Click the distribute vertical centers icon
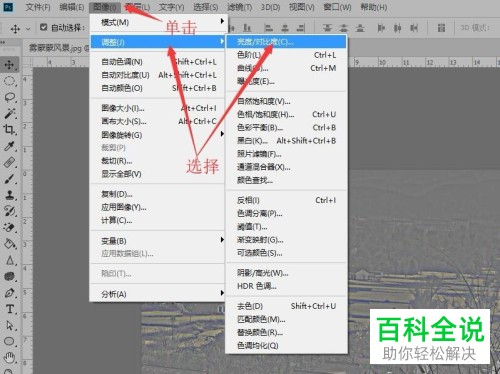500x374 pixels. 344,28
